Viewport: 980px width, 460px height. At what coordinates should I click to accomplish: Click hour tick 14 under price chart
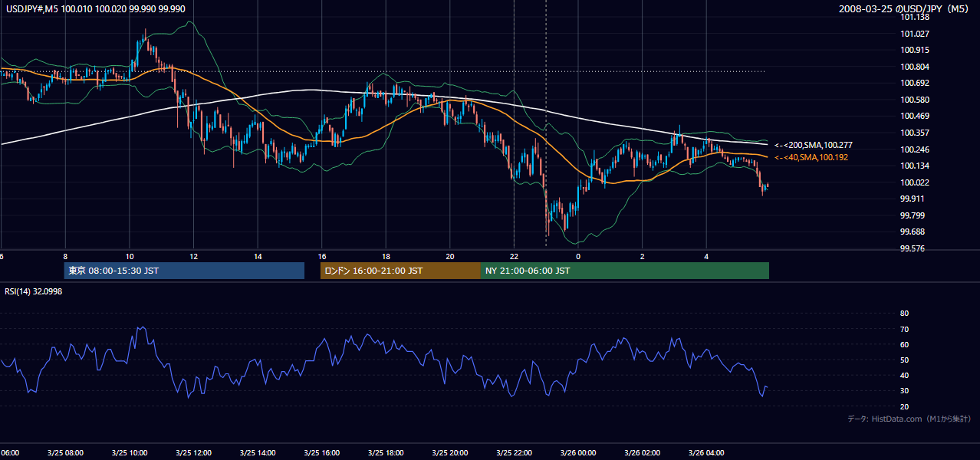tap(258, 256)
